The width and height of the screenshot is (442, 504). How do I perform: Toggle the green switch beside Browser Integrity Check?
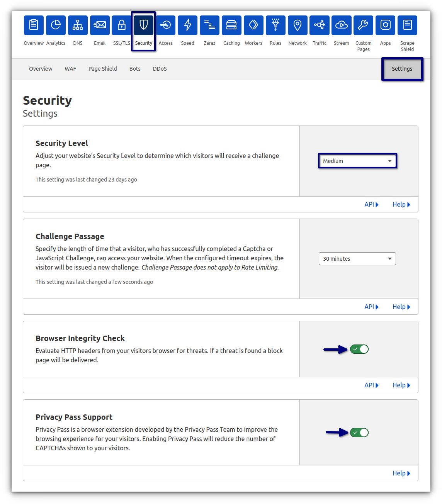[359, 349]
